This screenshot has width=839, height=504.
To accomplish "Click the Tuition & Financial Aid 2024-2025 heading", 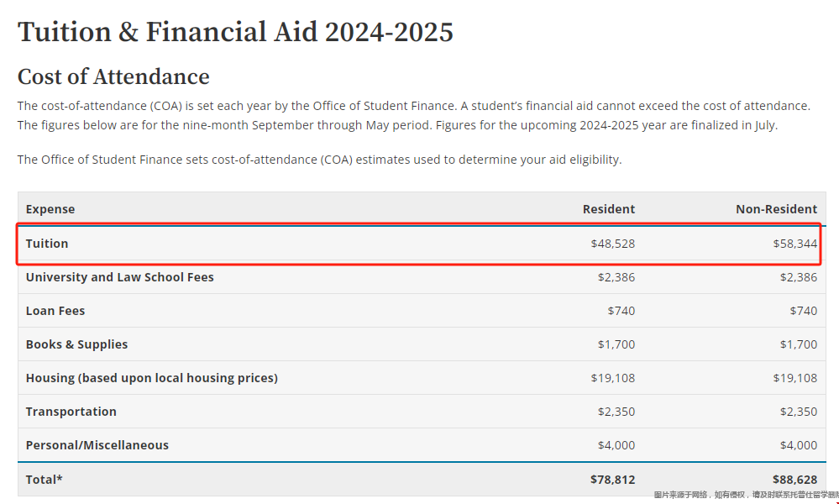I will click(x=235, y=32).
